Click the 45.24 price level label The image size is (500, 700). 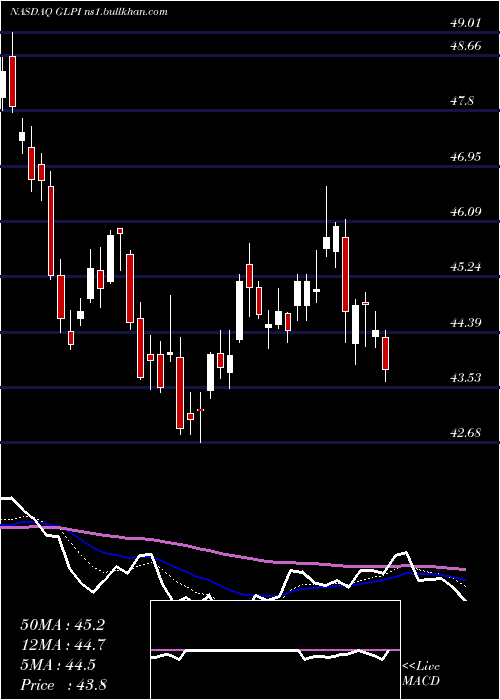coord(466,267)
